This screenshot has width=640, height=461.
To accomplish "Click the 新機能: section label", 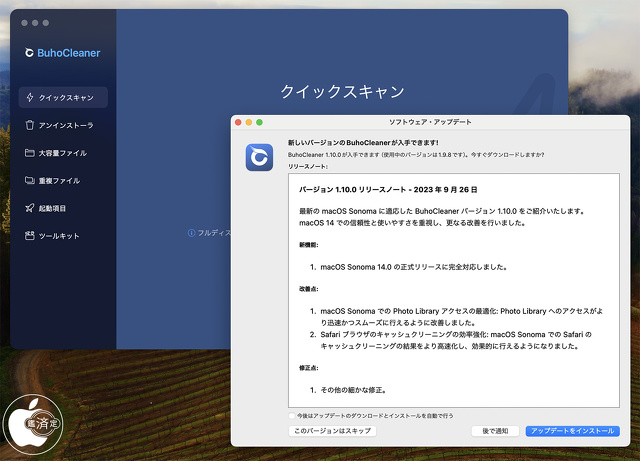I will (309, 245).
